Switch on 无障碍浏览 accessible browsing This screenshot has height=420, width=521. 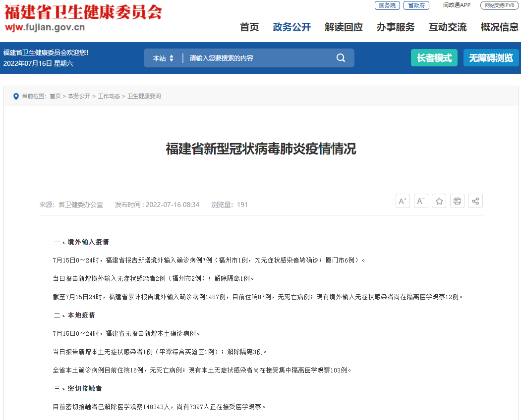click(491, 57)
